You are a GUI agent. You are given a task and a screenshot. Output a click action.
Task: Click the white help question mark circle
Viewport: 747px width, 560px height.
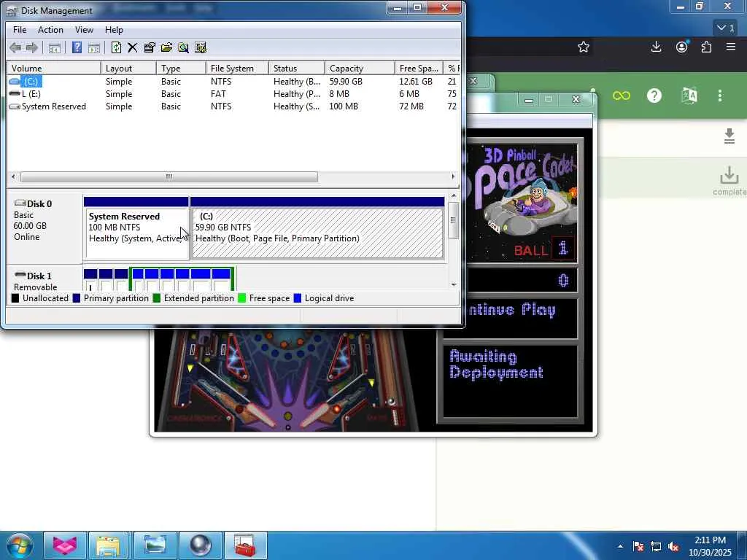[654, 96]
